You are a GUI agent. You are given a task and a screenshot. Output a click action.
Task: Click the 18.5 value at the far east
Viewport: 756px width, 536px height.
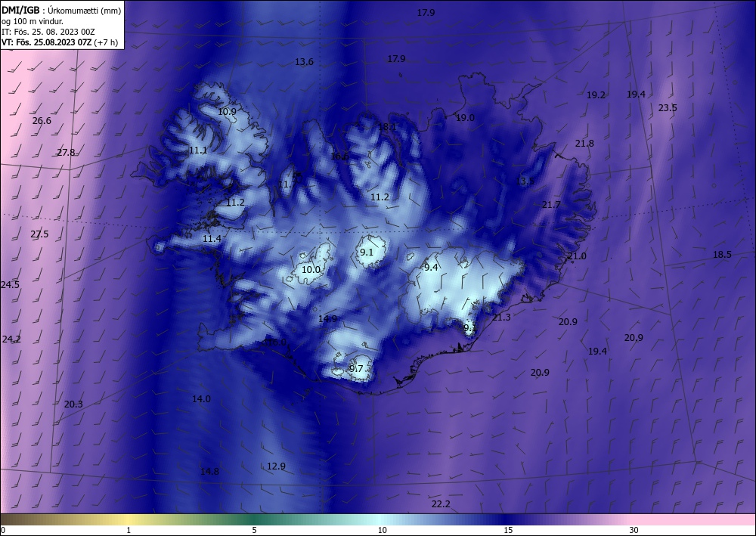coord(722,255)
